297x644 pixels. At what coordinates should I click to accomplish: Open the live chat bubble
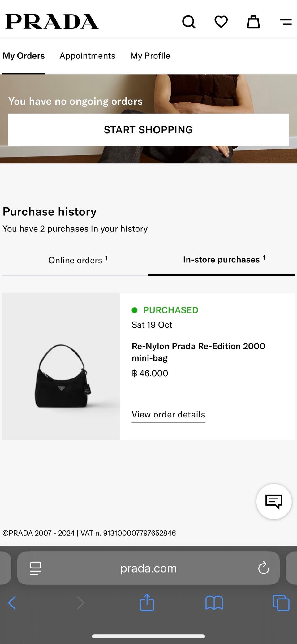(274, 501)
